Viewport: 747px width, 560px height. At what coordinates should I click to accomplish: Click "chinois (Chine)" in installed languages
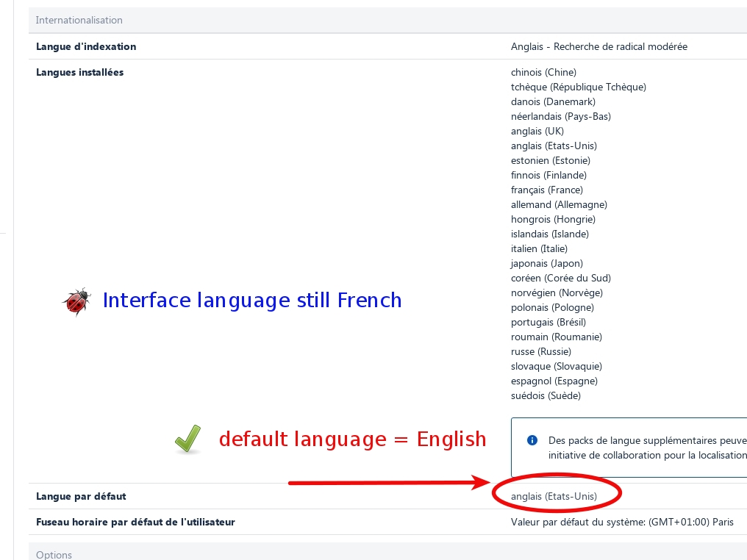(543, 72)
